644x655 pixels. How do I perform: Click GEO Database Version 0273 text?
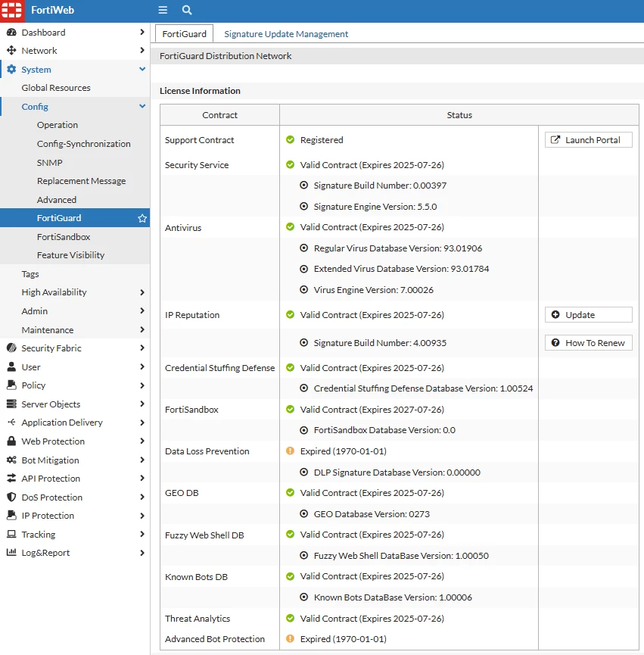(x=372, y=514)
